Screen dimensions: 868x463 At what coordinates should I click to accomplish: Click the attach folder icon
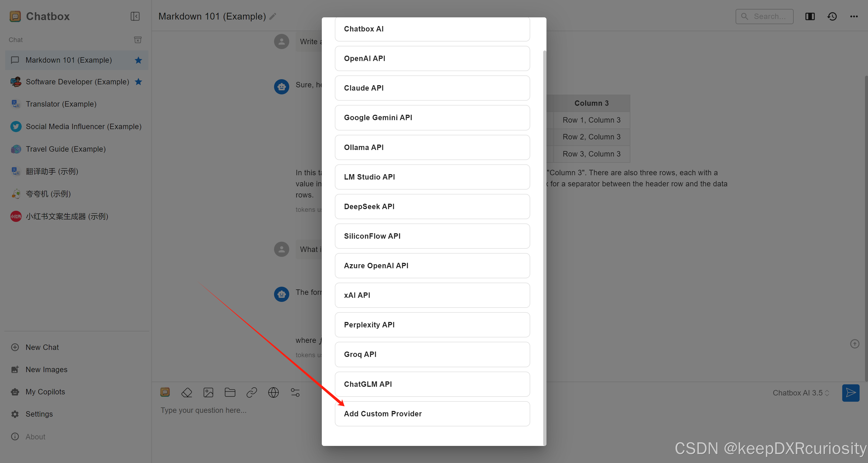230,392
